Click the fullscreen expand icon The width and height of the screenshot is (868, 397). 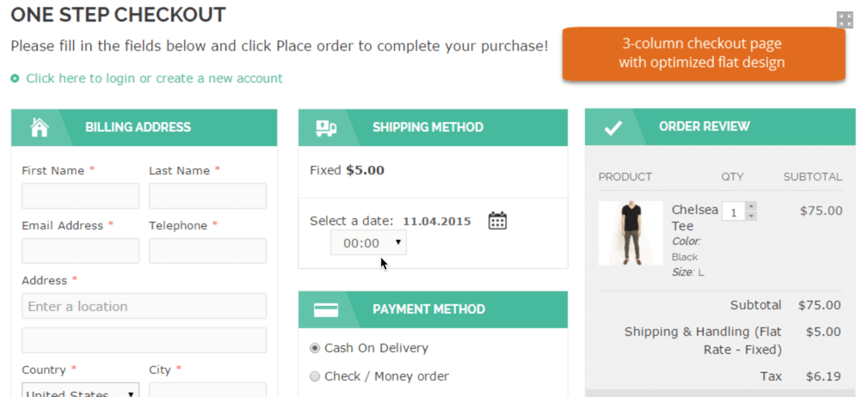point(845,20)
